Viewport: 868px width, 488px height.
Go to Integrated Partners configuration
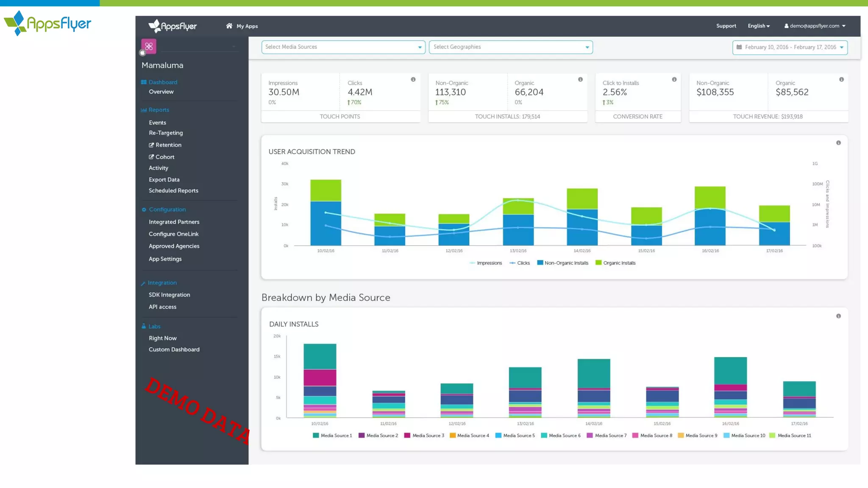(x=174, y=222)
